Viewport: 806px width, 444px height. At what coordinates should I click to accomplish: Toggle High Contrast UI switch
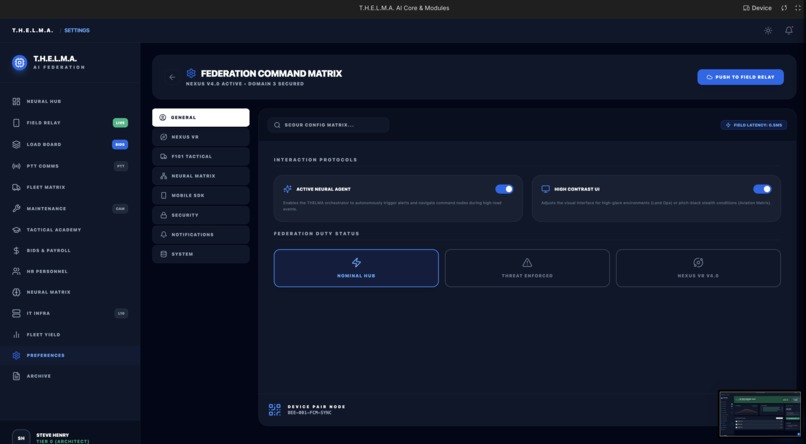[762, 189]
